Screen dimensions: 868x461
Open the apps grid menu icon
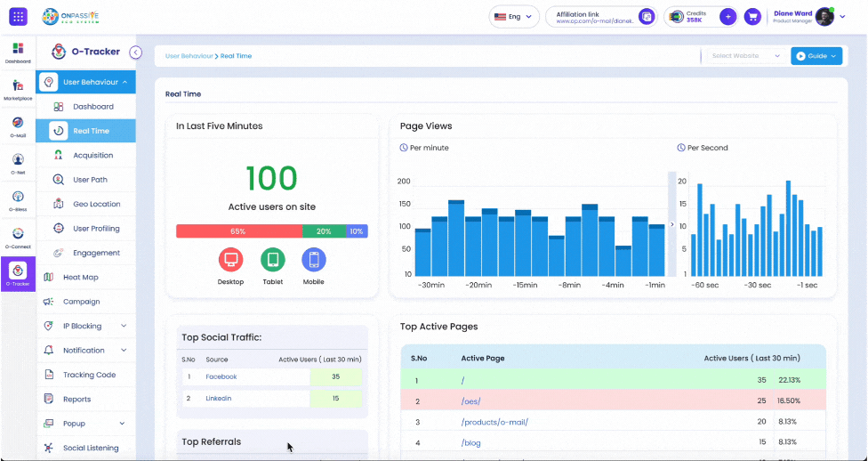pyautogui.click(x=18, y=17)
